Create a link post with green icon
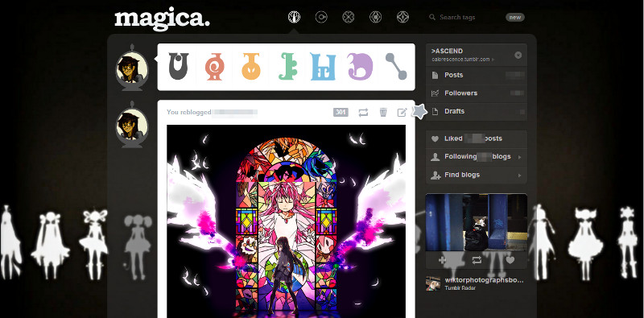Viewport: 644px width, 318px height. [x=287, y=67]
